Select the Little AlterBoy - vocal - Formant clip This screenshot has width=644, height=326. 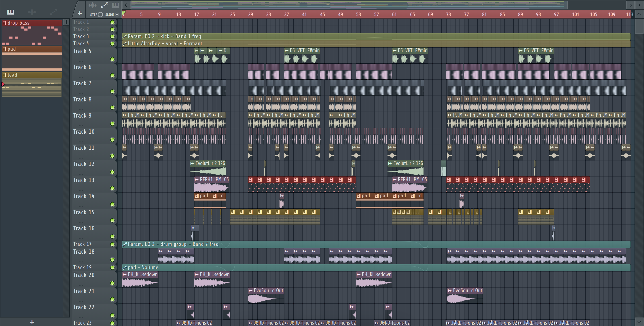376,44
